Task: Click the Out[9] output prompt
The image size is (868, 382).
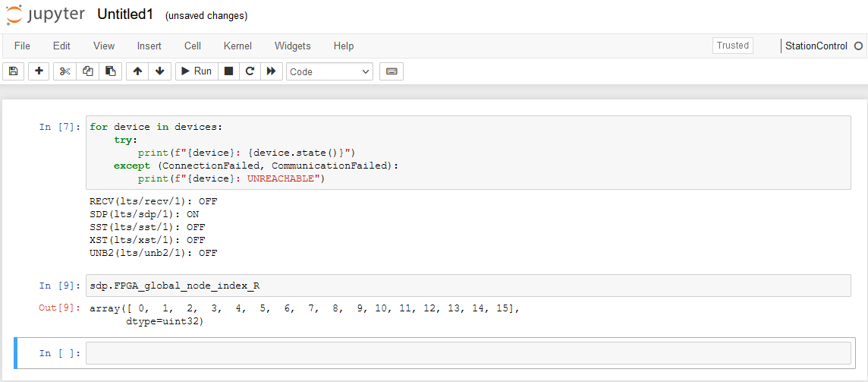Action: (61, 307)
